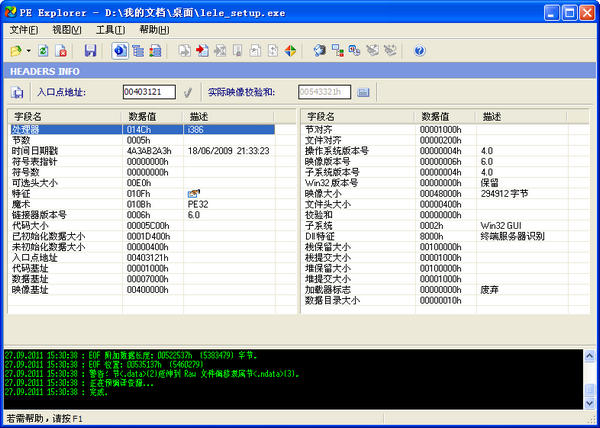The height and width of the screenshot is (428, 600).
Task: Open the 工具(T) menu
Action: 109,30
